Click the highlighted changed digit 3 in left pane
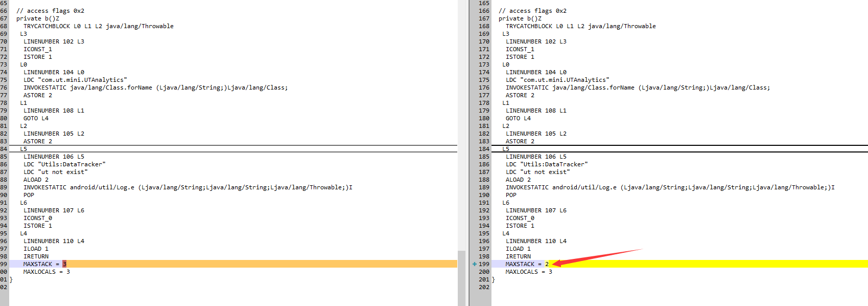Image resolution: width=868 pixels, height=306 pixels. [x=64, y=264]
